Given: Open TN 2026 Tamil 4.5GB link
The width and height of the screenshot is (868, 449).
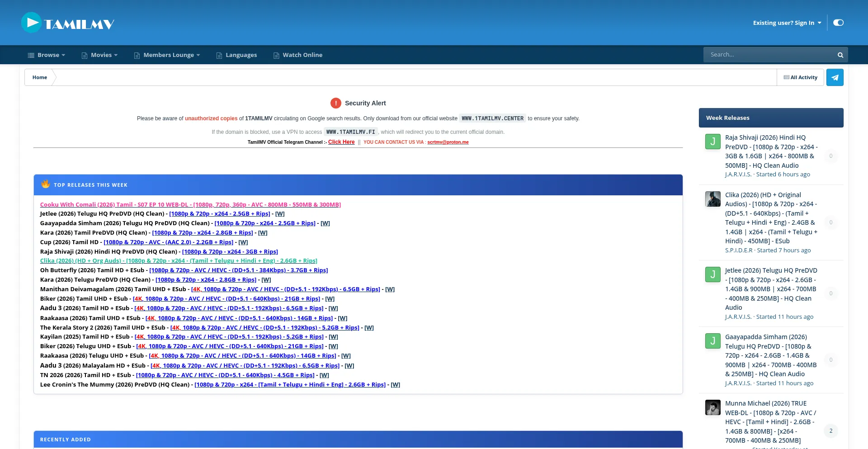Looking at the screenshot, I should pos(225,375).
